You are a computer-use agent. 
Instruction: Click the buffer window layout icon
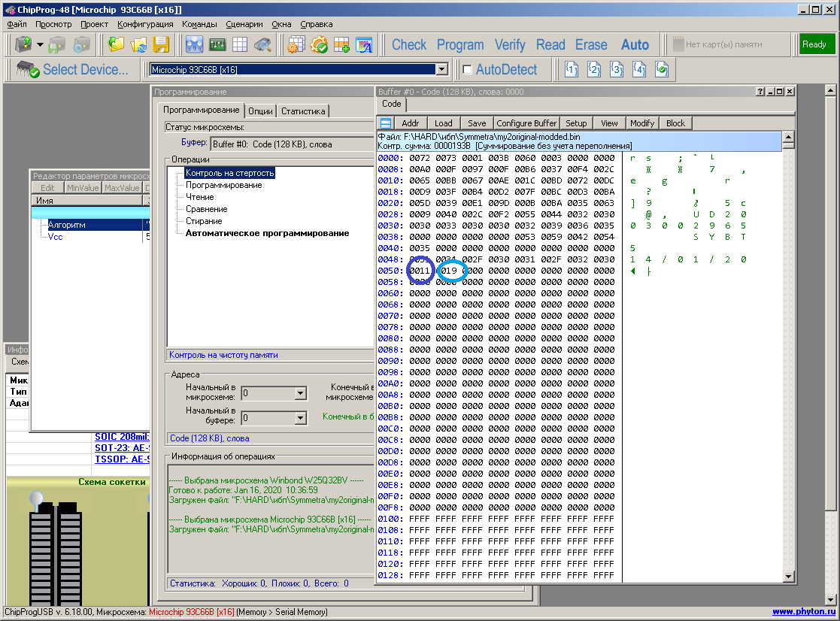(x=385, y=123)
